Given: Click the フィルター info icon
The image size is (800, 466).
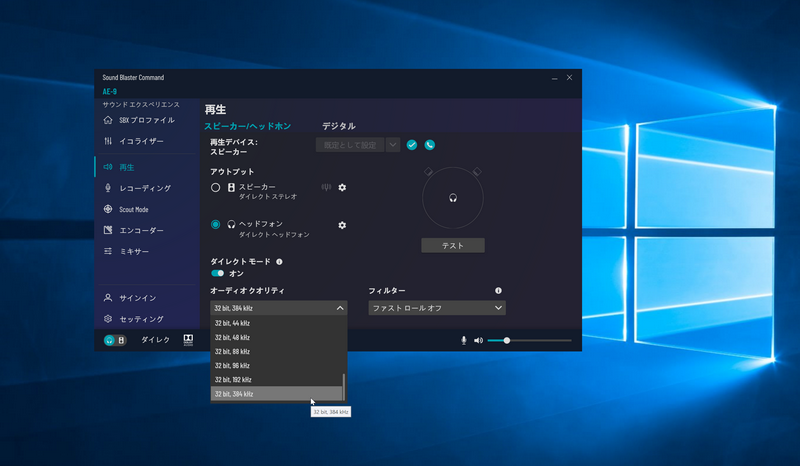Looking at the screenshot, I should tap(498, 290).
